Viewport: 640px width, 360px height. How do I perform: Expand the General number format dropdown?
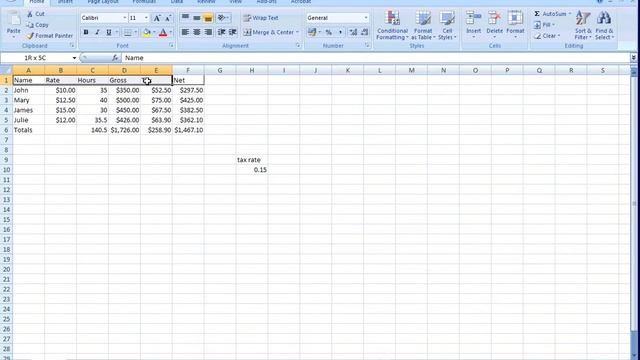366,18
